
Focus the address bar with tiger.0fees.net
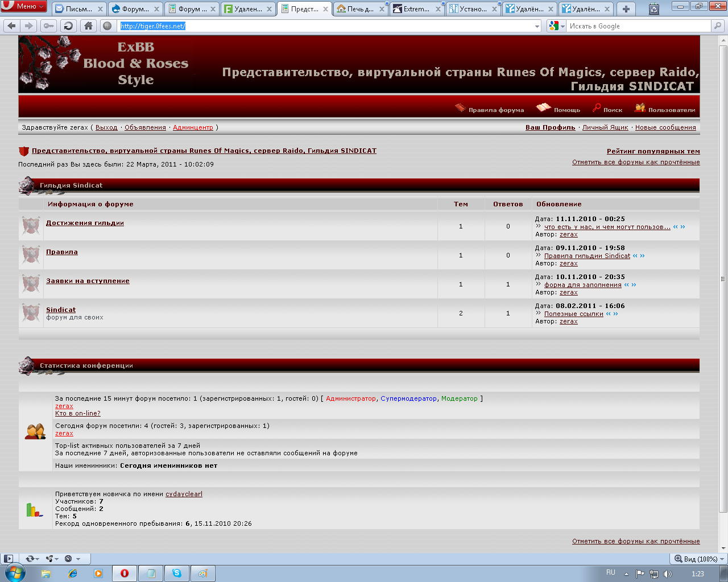coord(325,26)
